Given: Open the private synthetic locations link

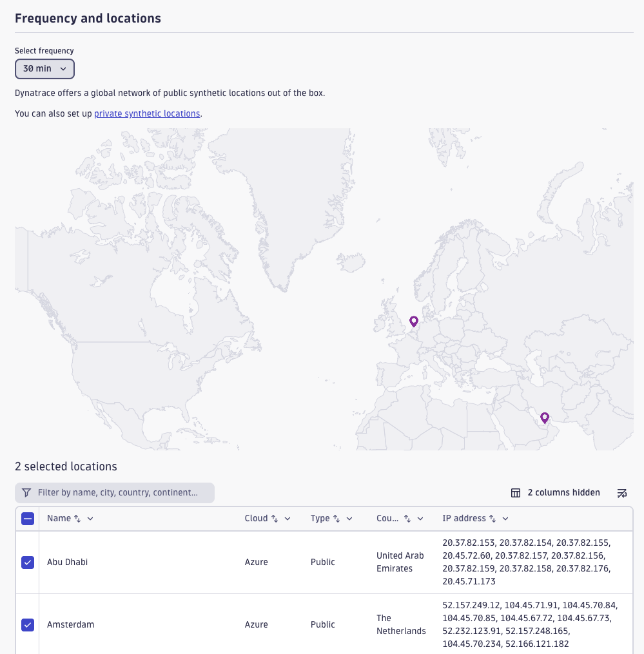Looking at the screenshot, I should [147, 113].
